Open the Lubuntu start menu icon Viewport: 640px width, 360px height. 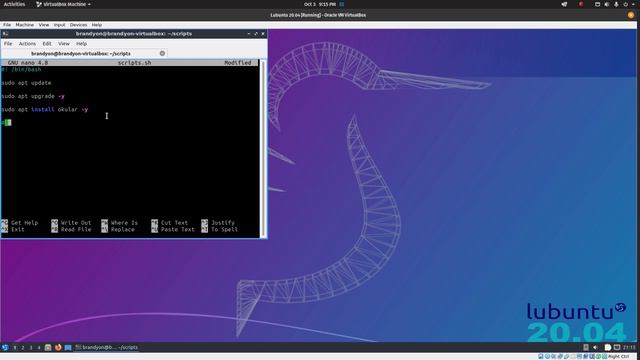coord(5,347)
